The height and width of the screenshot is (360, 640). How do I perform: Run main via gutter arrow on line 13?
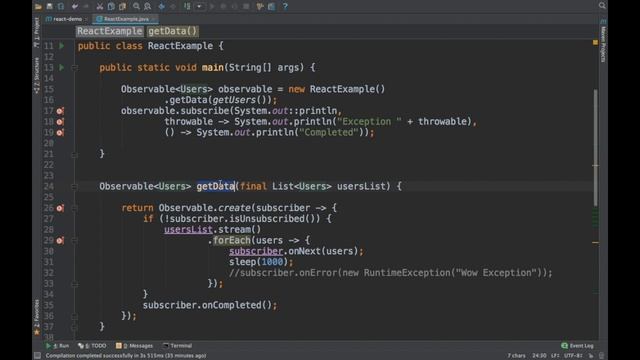(62, 67)
